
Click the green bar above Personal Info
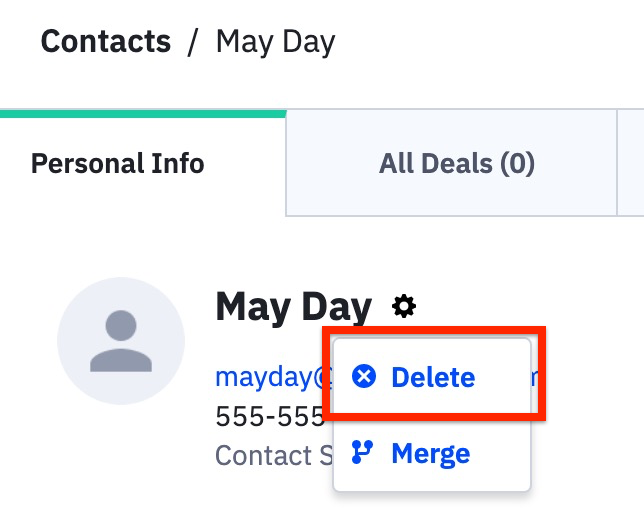143,113
